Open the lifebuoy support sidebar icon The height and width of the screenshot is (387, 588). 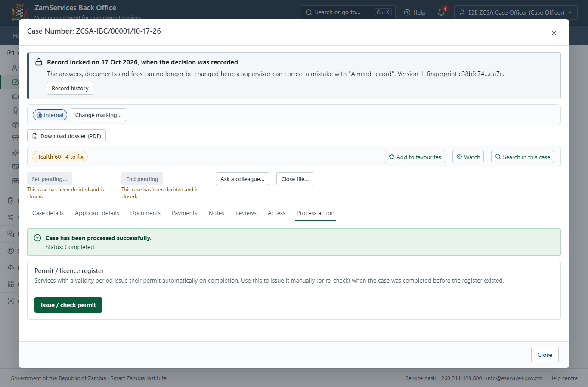(x=11, y=251)
